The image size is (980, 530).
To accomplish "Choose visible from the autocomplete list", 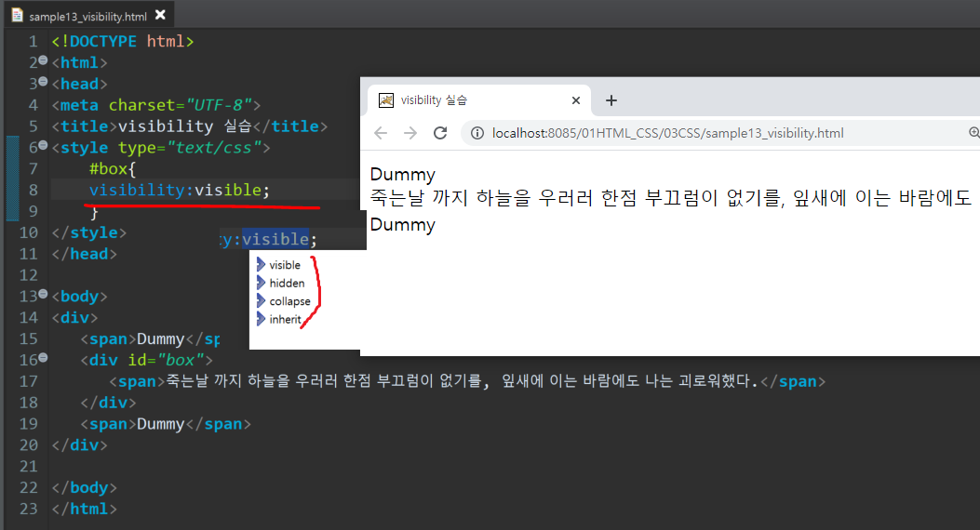I will tap(285, 265).
